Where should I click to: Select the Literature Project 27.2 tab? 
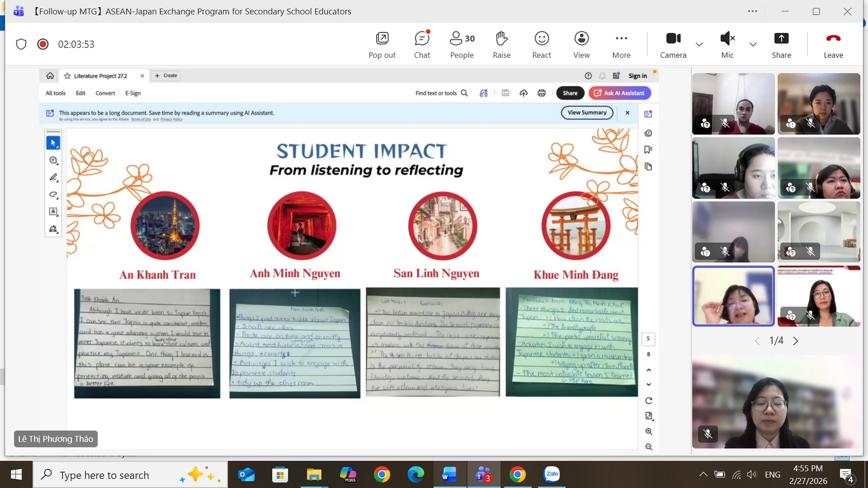[100, 76]
